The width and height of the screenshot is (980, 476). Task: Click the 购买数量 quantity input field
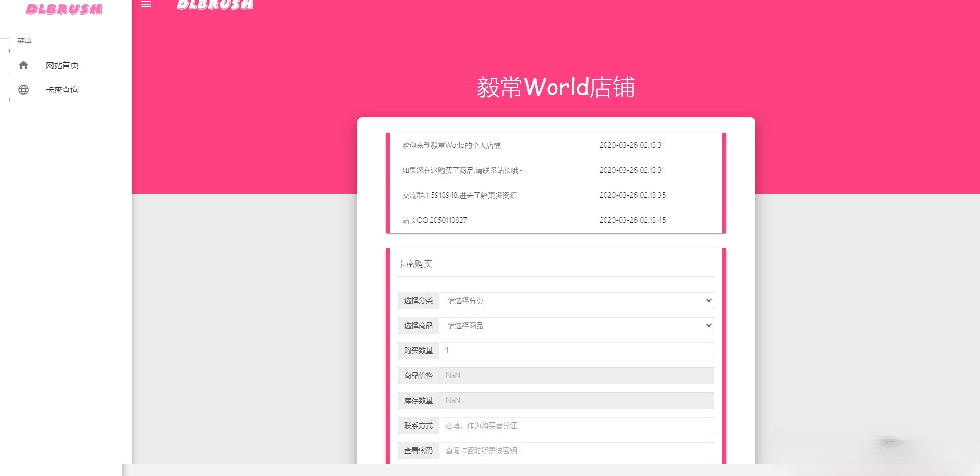tap(576, 350)
